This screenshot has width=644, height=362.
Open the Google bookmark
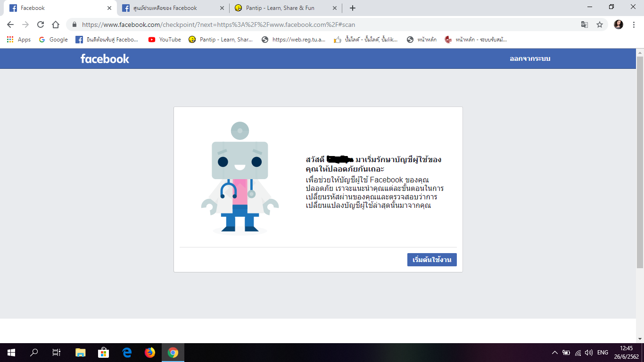(53, 40)
